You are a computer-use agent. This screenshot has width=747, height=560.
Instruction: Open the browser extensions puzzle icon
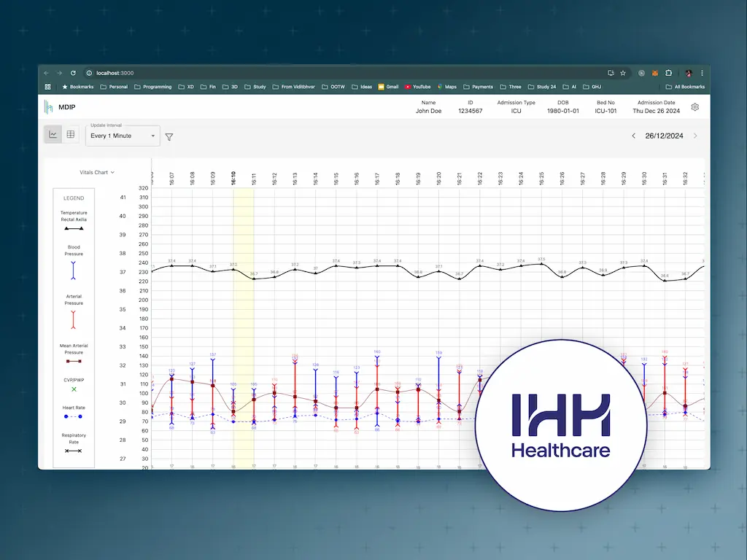coord(668,73)
